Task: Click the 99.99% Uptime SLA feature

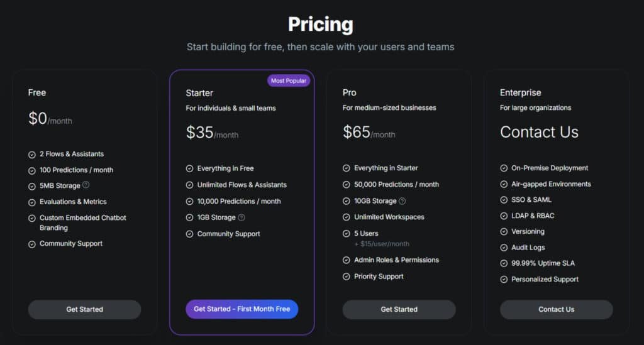Action: 543,263
